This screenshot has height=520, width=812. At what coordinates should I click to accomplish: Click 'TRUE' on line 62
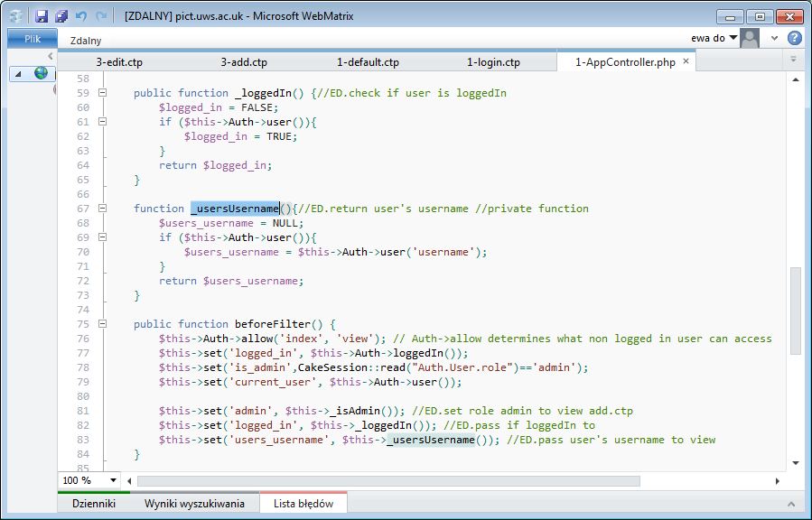click(279, 136)
